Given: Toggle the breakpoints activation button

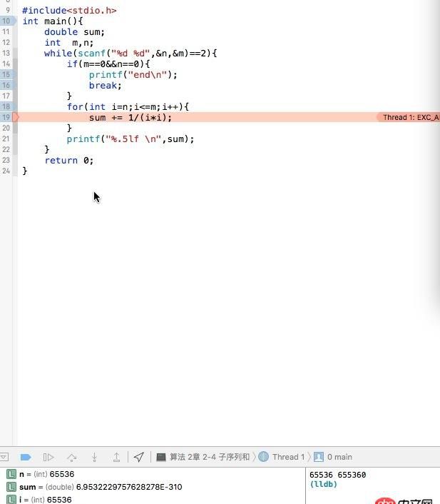Looking at the screenshot, I should pos(26,457).
